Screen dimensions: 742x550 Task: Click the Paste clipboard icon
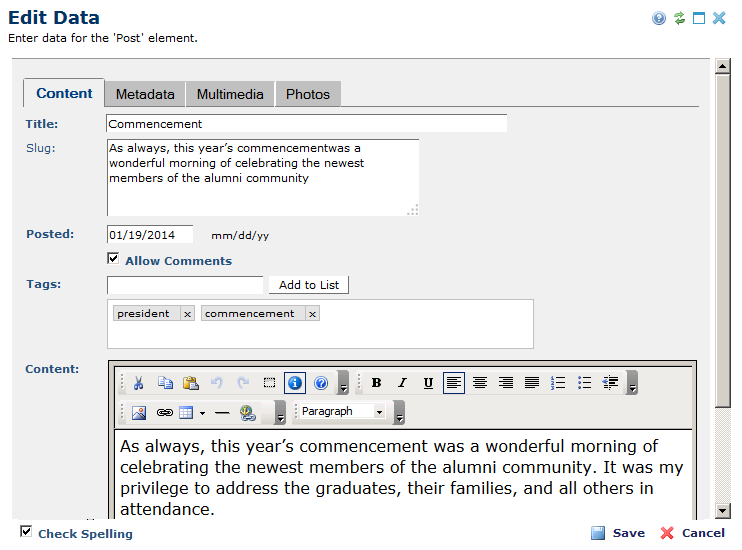[191, 383]
